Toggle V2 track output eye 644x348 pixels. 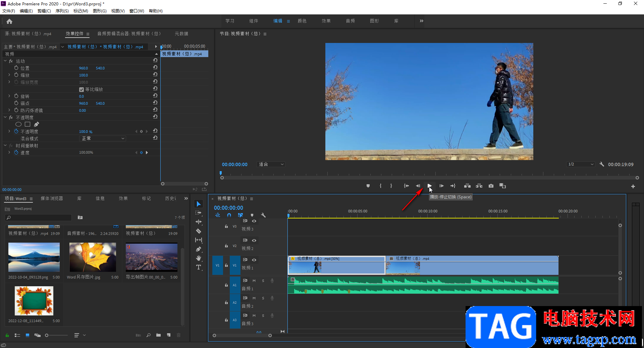[x=254, y=241]
